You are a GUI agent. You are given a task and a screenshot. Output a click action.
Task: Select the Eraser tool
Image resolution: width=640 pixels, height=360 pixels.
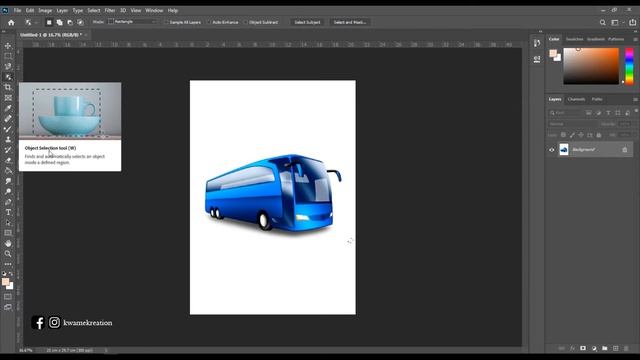click(8, 160)
